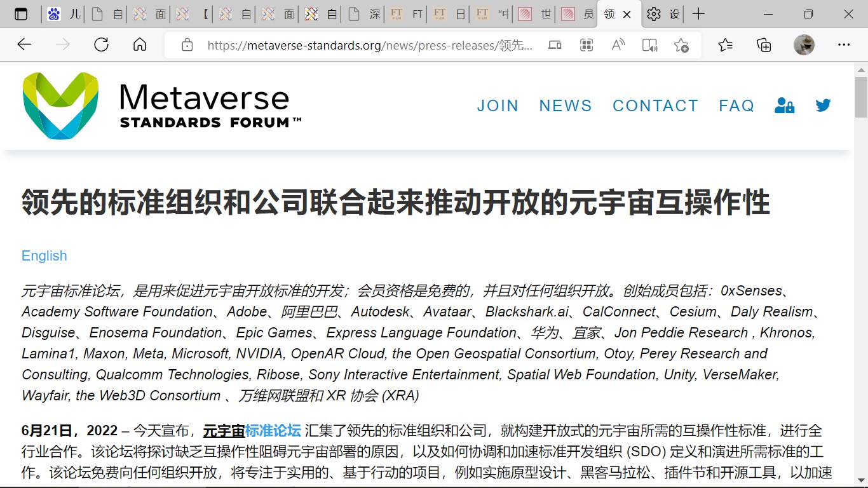The height and width of the screenshot is (488, 868).
Task: Click the app available icon in address bar
Action: (555, 45)
